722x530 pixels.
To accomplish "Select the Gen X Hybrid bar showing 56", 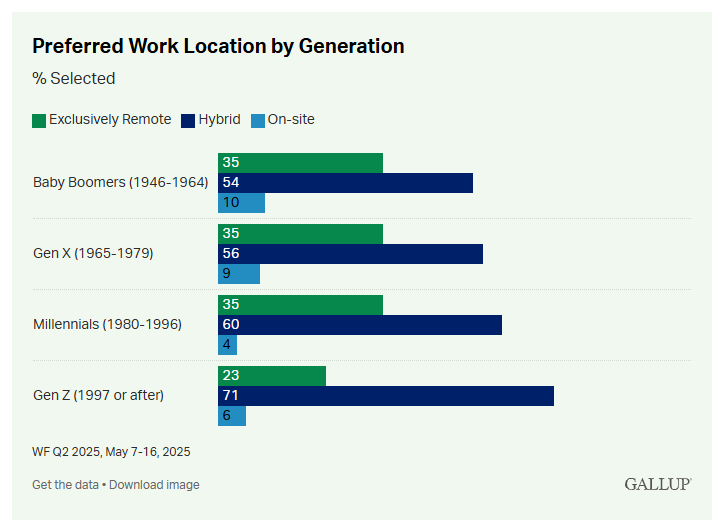I will (x=350, y=254).
